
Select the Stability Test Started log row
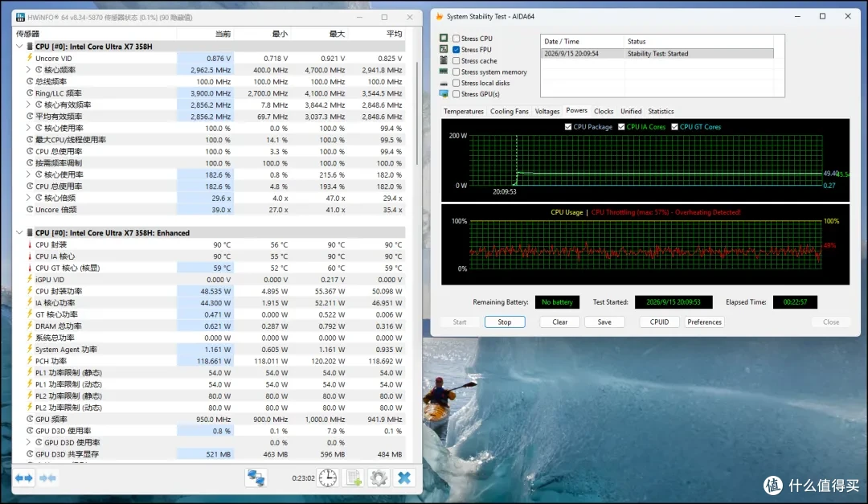[x=657, y=54]
